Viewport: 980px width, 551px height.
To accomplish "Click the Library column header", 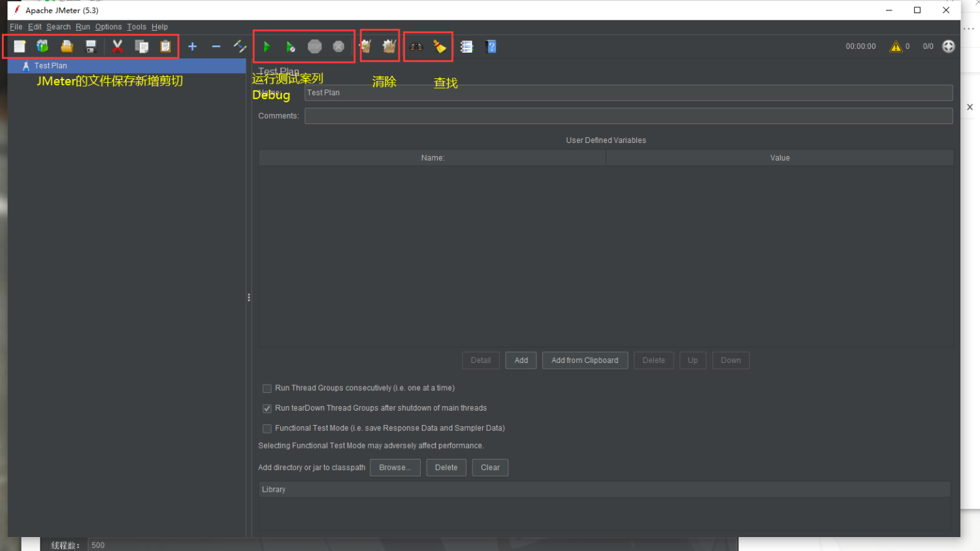I will coord(604,490).
